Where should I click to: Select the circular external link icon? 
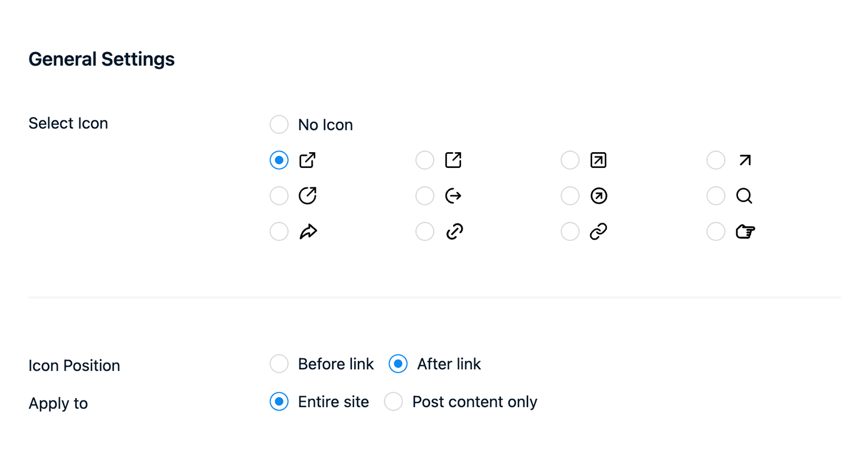click(279, 196)
